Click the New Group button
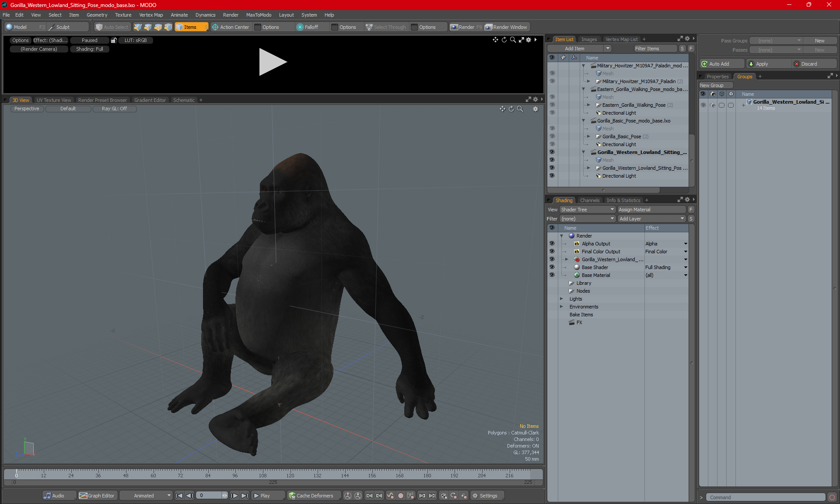The width and height of the screenshot is (840, 504). [715, 85]
